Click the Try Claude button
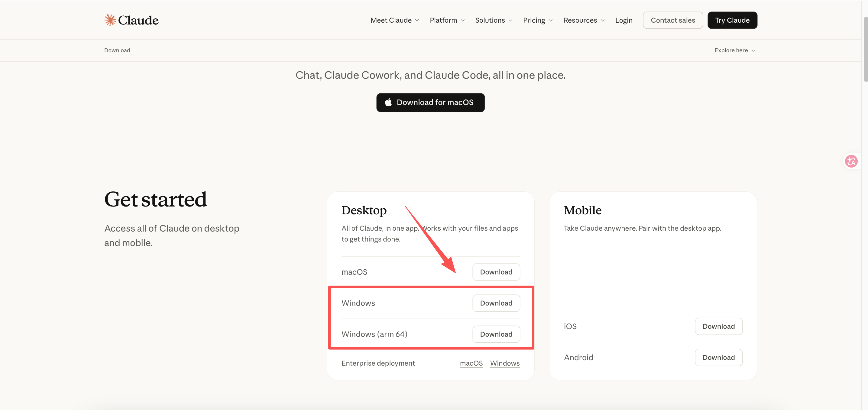The width and height of the screenshot is (868, 410). (x=732, y=20)
